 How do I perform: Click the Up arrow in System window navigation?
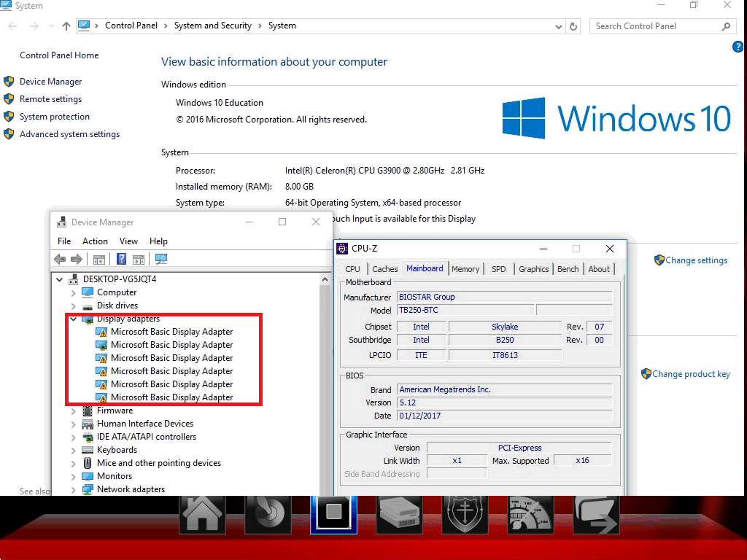66,26
